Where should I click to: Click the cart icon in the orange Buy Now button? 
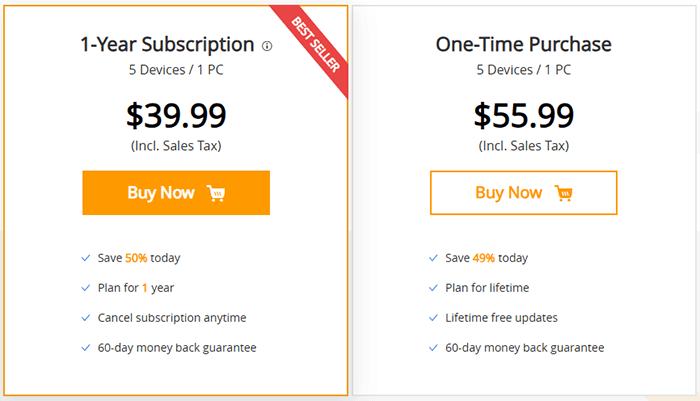coord(216,193)
